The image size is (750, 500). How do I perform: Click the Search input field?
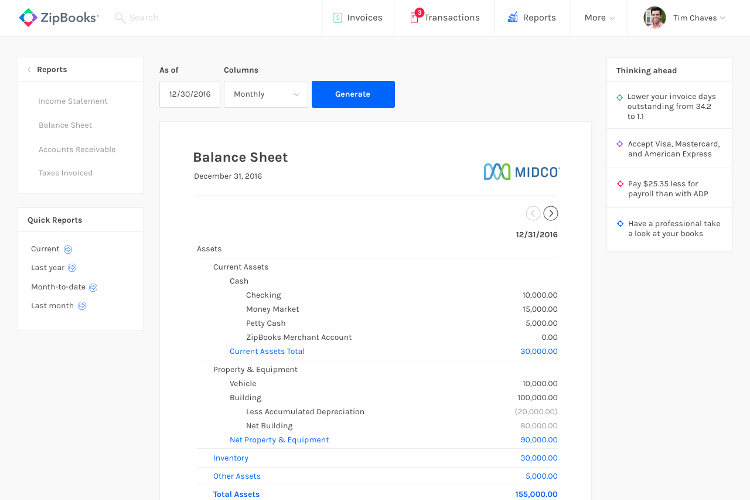point(143,18)
